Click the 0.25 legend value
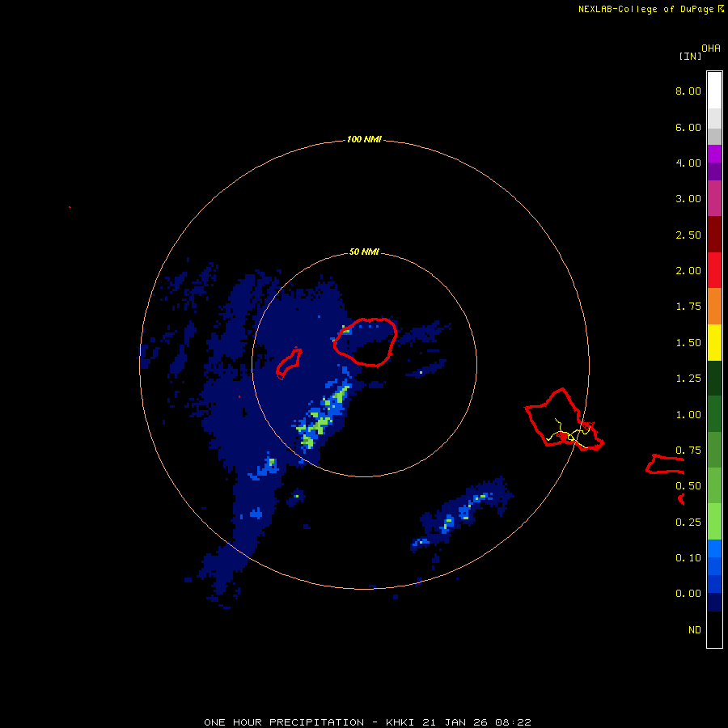Viewport: 728px width, 728px height. pyautogui.click(x=688, y=523)
